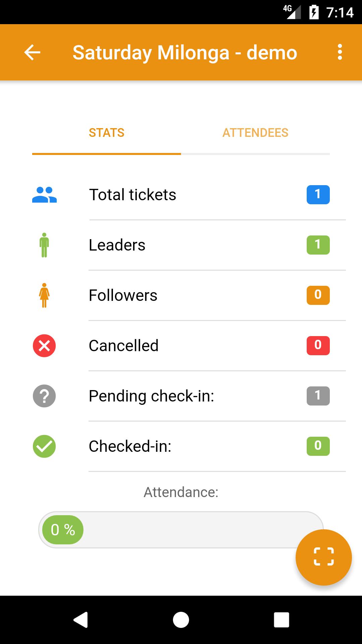Screen dimensions: 362x644
Task: Select the Stats tab
Action: pos(107,133)
